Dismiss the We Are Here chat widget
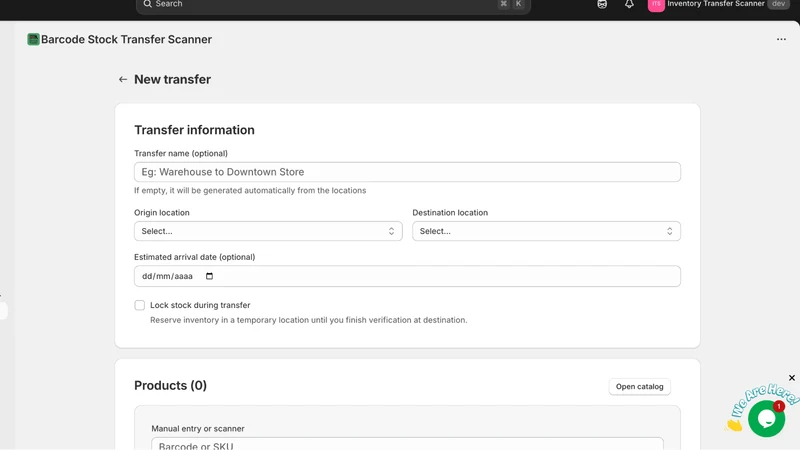This screenshot has height=450, width=800. pyautogui.click(x=791, y=378)
